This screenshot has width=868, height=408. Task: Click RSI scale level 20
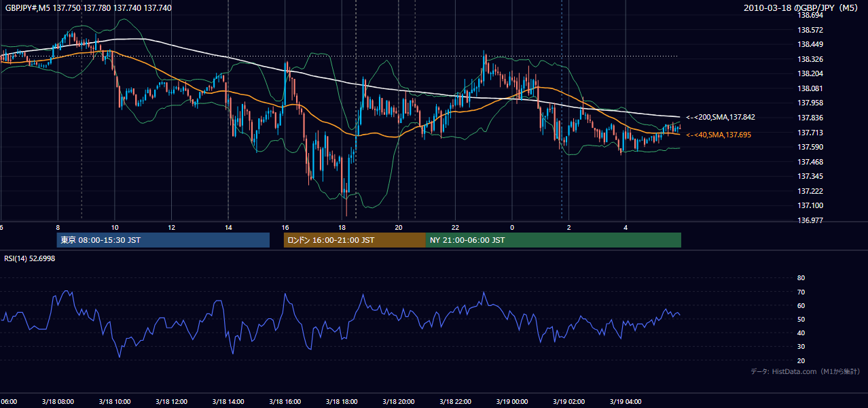click(x=801, y=360)
